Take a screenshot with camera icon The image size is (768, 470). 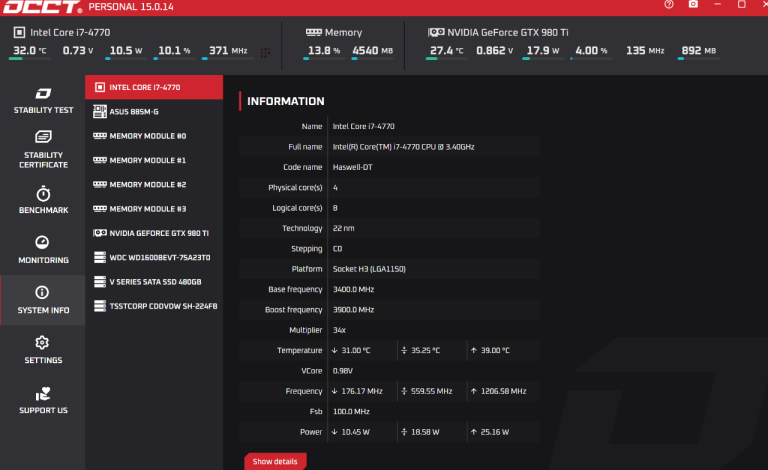[x=693, y=5]
